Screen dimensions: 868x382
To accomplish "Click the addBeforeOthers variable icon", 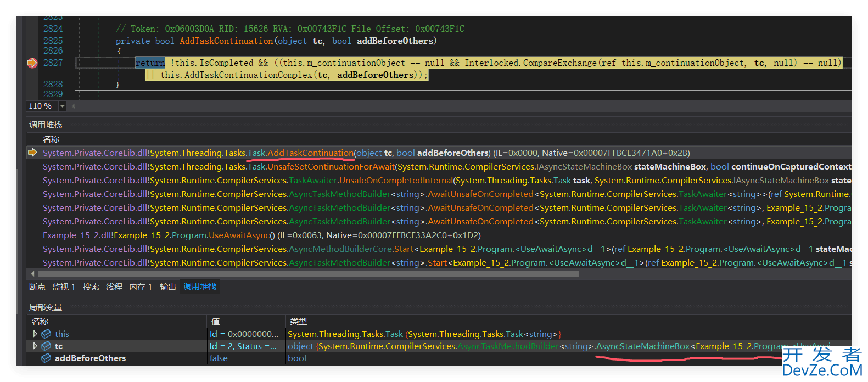I will pos(46,358).
